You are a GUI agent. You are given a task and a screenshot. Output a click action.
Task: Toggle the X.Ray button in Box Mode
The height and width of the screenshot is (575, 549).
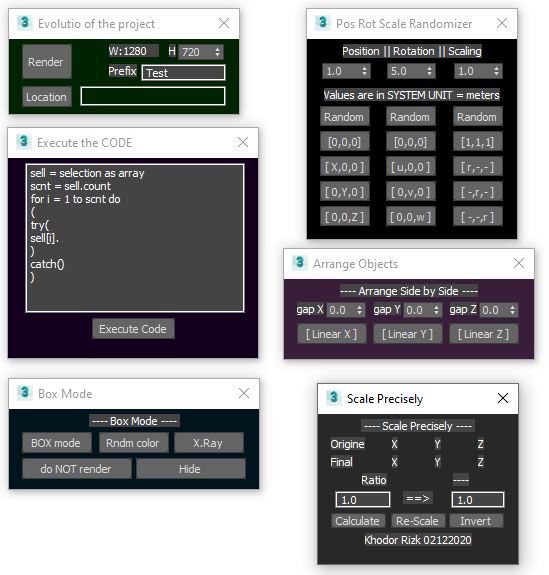coord(208,443)
